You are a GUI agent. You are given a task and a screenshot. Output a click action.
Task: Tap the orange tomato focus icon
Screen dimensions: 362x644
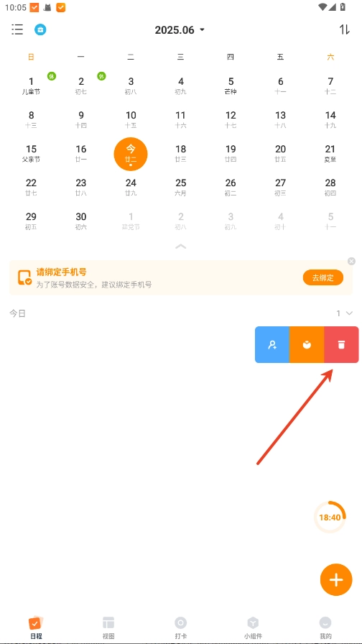307,345
